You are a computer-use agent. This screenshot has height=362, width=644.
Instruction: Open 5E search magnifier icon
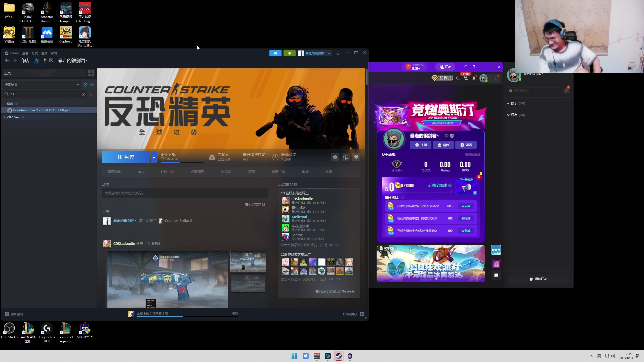tap(458, 78)
